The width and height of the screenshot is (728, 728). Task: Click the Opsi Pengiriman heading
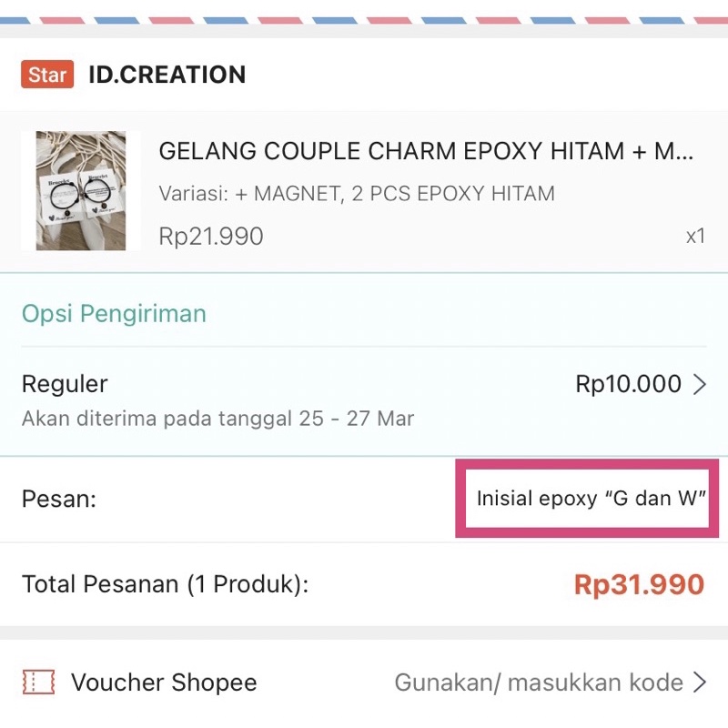coord(114,314)
